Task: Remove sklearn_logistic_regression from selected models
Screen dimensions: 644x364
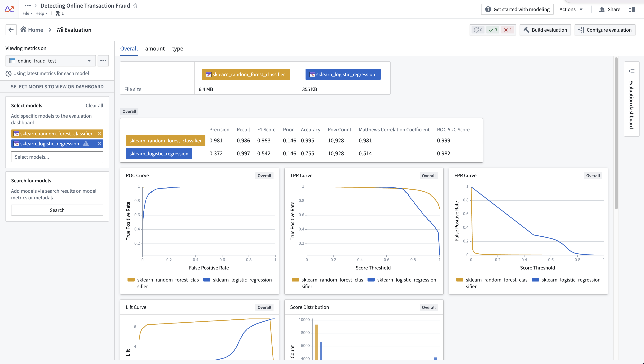Action: pyautogui.click(x=100, y=144)
